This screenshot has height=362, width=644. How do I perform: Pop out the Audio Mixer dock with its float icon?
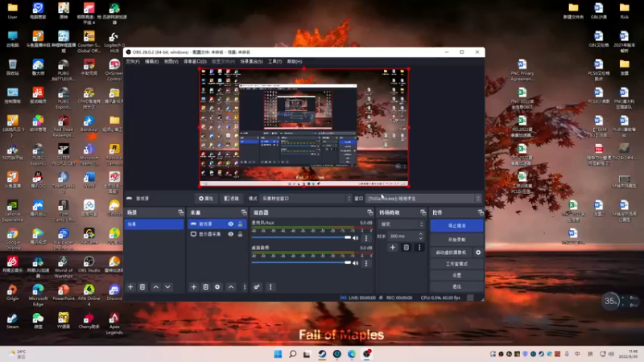[x=369, y=212]
